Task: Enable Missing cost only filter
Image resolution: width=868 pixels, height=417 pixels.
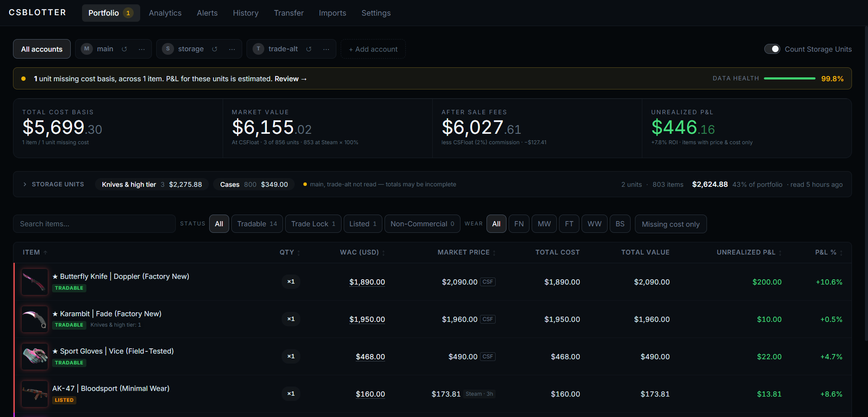Action: coord(671,224)
